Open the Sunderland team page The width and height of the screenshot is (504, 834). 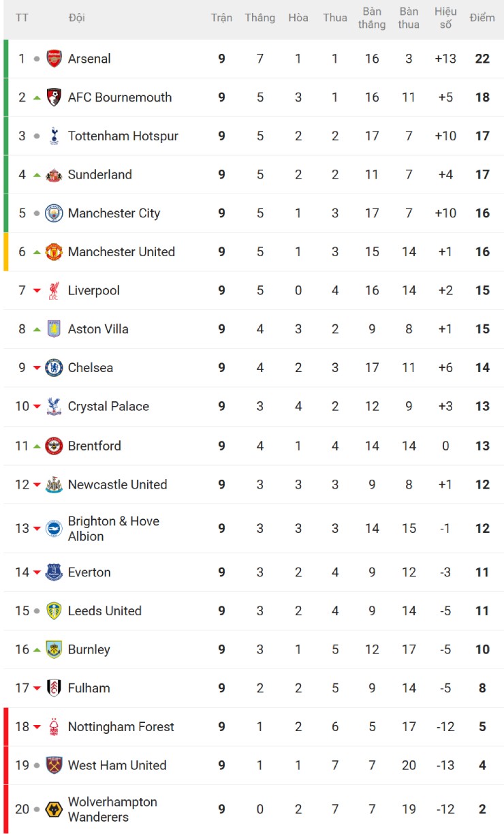[x=99, y=175]
